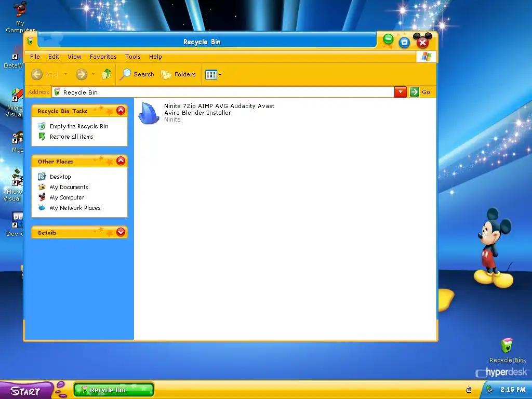532x399 pixels.
Task: Click the Desktop icon in Other Places
Action: click(x=42, y=177)
